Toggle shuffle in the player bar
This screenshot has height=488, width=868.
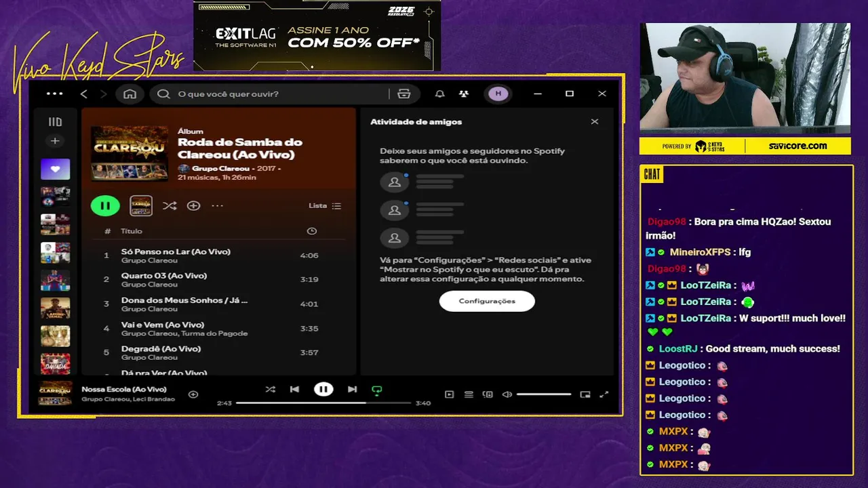pos(271,389)
